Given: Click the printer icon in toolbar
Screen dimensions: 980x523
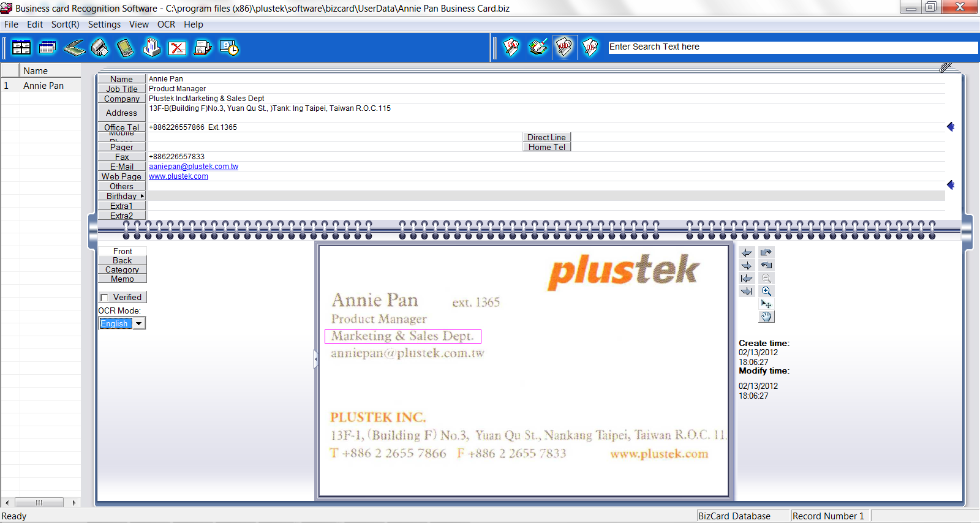Looking at the screenshot, I should (100, 48).
